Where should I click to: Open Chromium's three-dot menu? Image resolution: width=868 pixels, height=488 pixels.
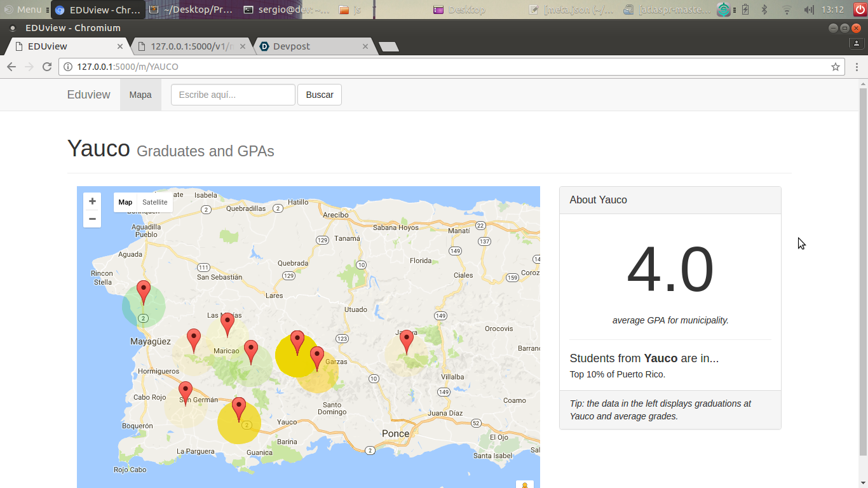pos(857,67)
